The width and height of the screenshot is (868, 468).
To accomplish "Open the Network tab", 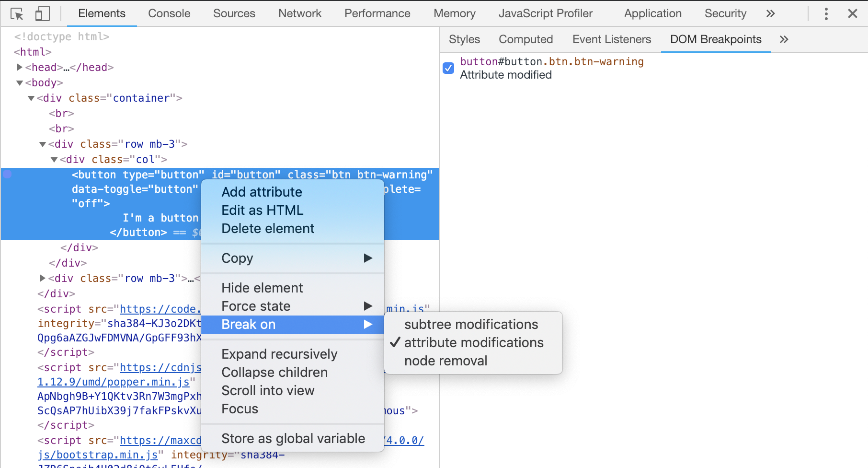I will point(300,13).
